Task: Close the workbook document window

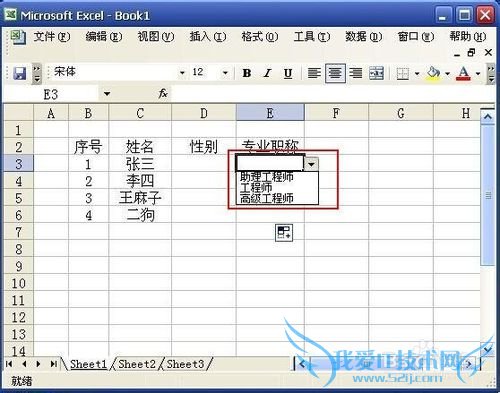Action: click(x=488, y=52)
